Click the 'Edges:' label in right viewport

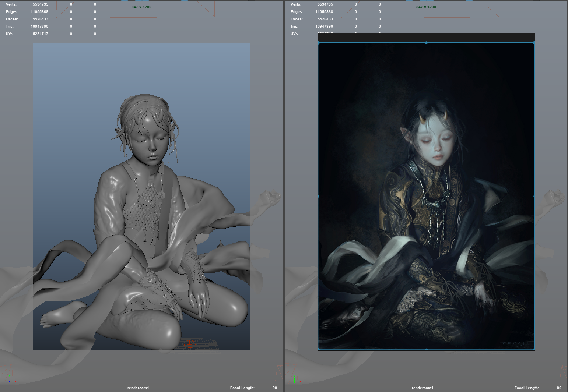297,12
